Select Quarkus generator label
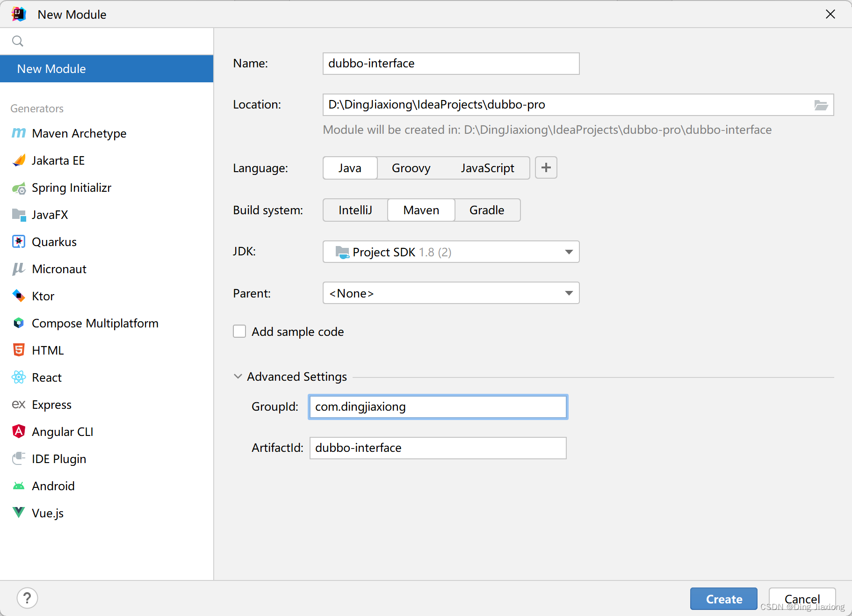The height and width of the screenshot is (616, 852). coord(54,242)
